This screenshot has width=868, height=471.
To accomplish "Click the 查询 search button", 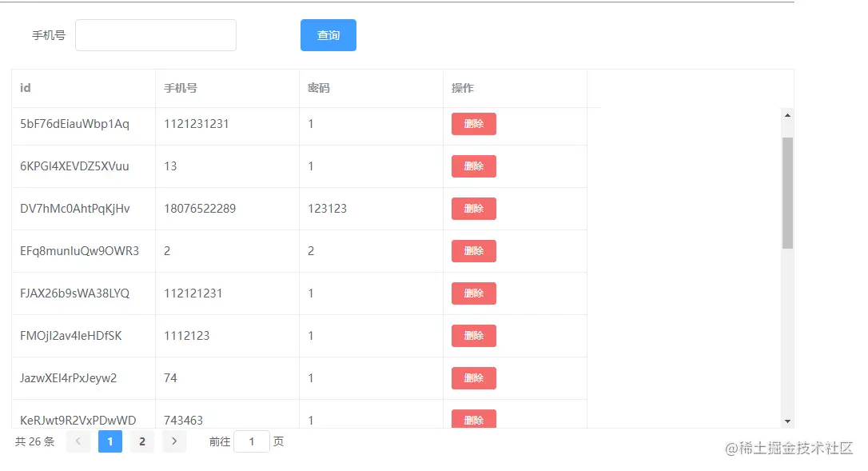I will coord(328,34).
